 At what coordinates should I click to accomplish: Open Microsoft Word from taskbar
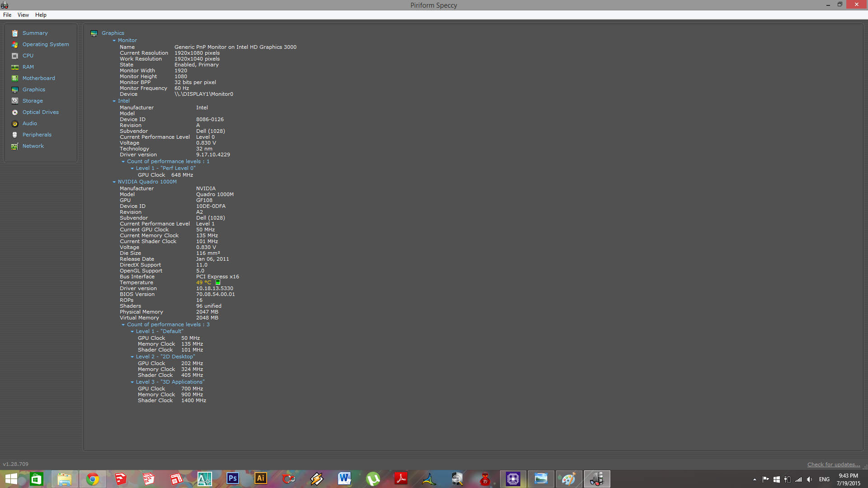344,479
